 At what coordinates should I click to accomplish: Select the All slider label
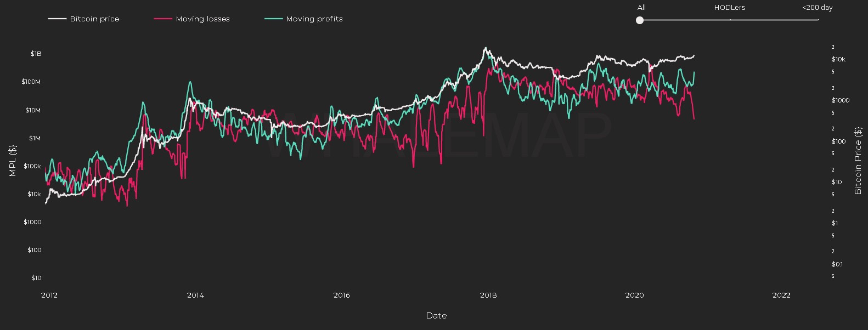[x=641, y=8]
